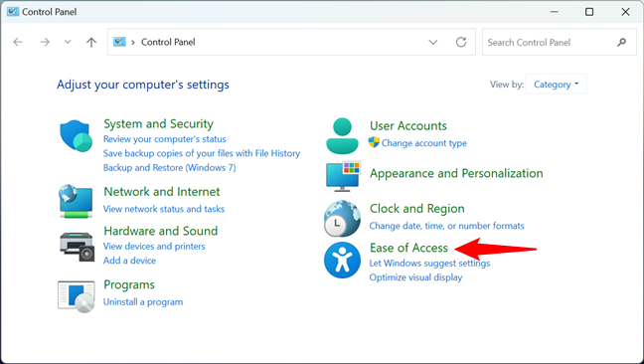Refresh the Control Panel view
Viewport: 644px width, 364px height.
(x=461, y=42)
